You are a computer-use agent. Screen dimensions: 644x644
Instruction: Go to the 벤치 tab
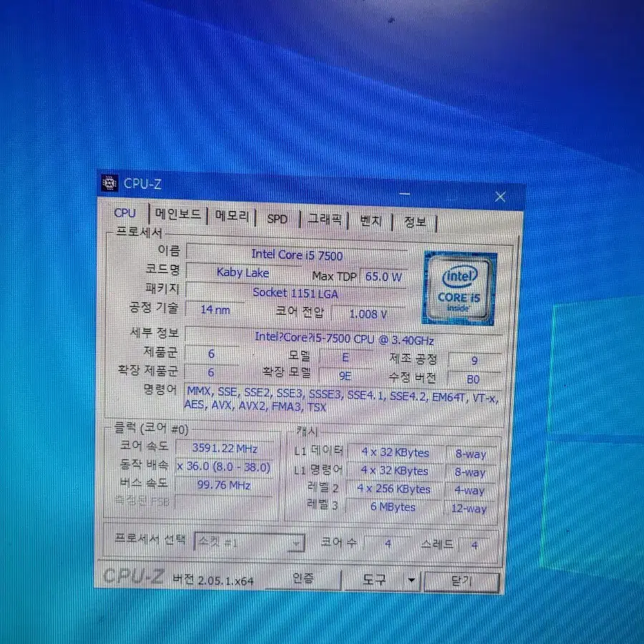coord(371,221)
